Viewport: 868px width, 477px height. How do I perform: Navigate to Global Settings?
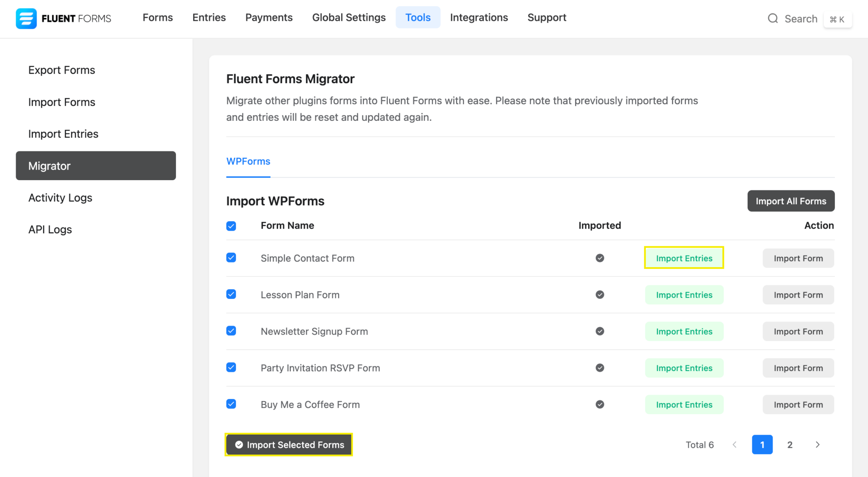(x=349, y=17)
